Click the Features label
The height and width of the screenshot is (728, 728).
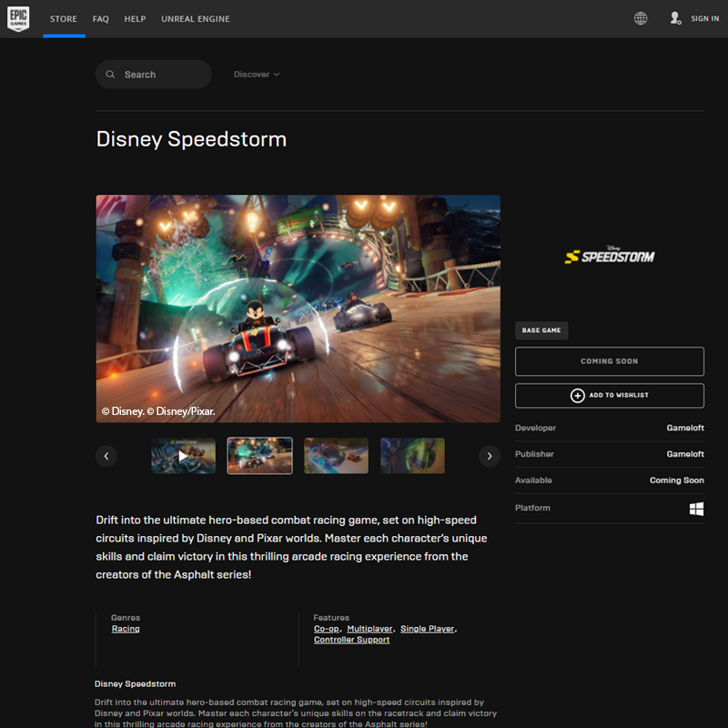(331, 618)
